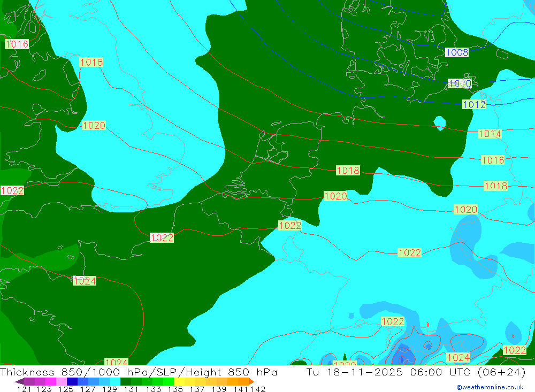535x392 pixels.
Task: Click the 1012 blue isobar label
Action: (x=474, y=104)
